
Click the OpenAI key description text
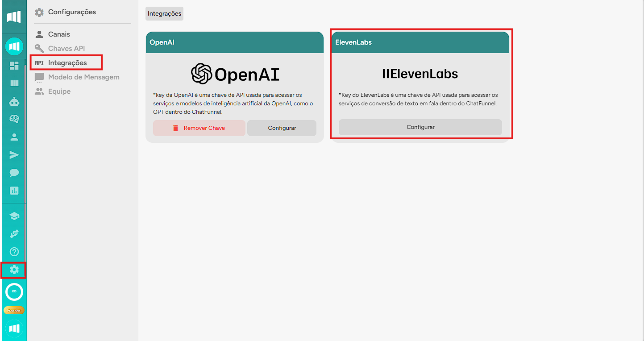click(x=233, y=104)
